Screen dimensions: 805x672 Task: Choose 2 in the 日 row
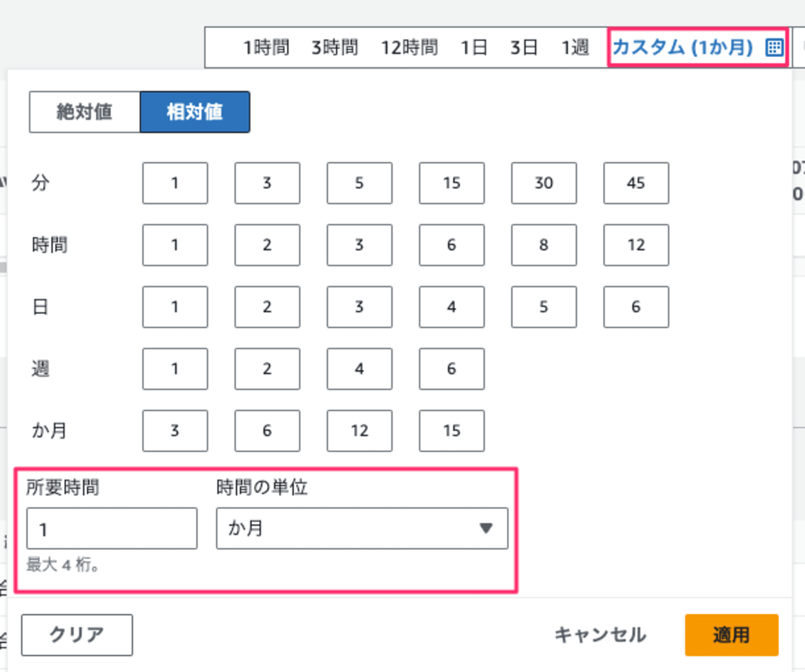pos(267,307)
